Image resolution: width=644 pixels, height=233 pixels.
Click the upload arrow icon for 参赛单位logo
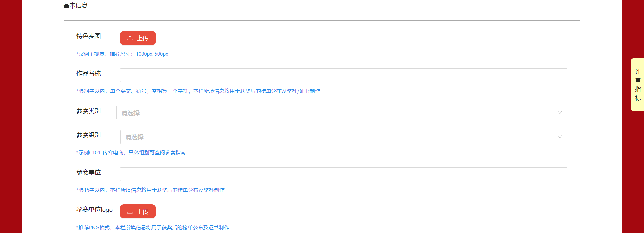click(x=130, y=212)
